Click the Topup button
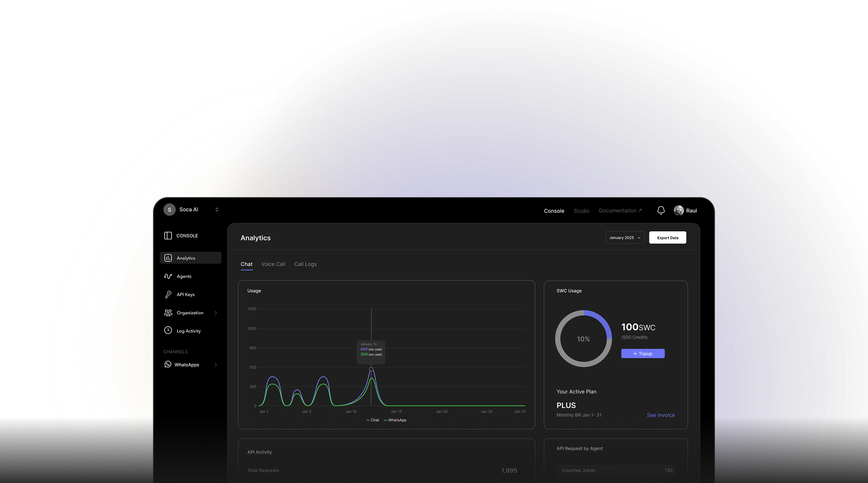Screen dimensions: 868x483 click(643, 354)
